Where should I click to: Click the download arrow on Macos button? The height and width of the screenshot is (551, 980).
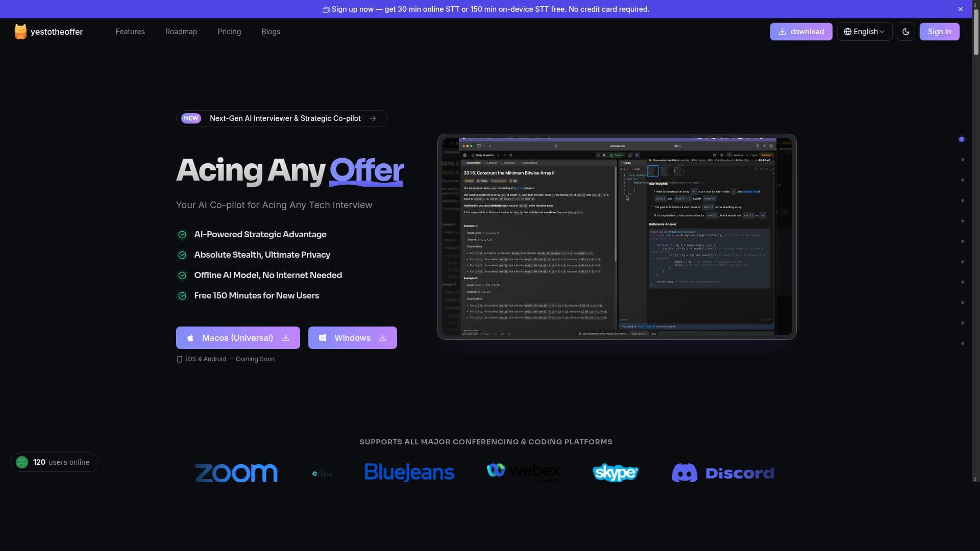286,338
